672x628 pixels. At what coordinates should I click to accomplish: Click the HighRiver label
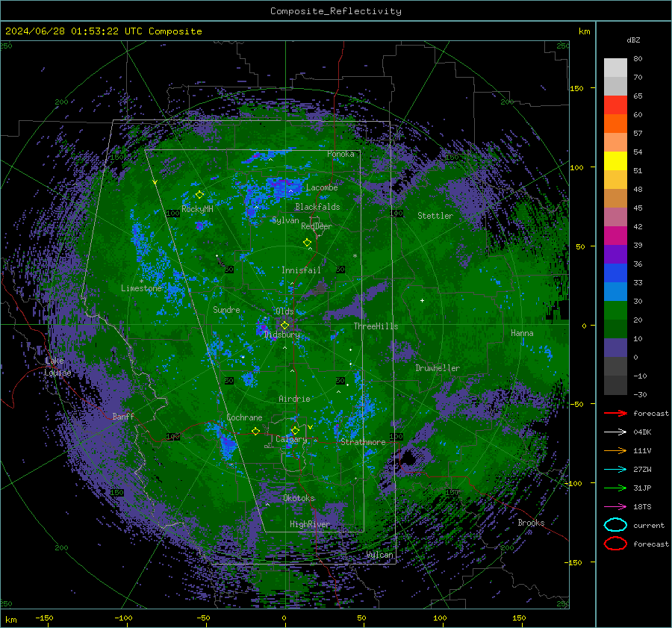(x=310, y=525)
